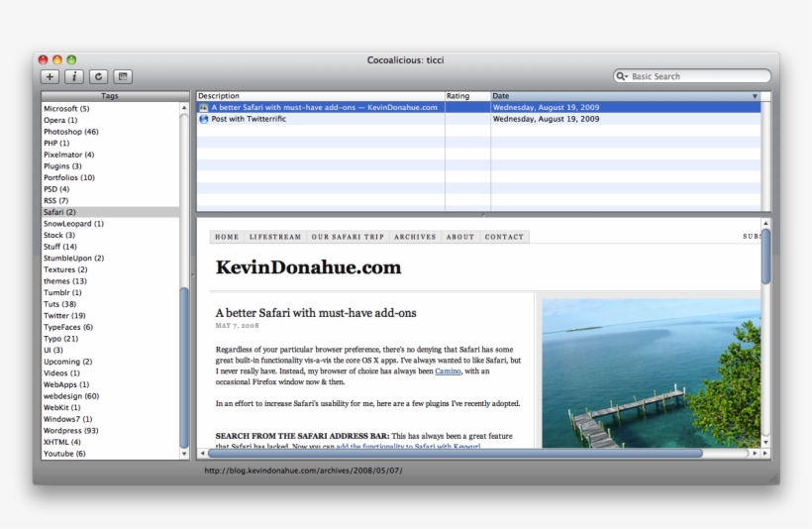Select the Twitter (19) tag
The width and height of the screenshot is (812, 529).
tap(110, 316)
